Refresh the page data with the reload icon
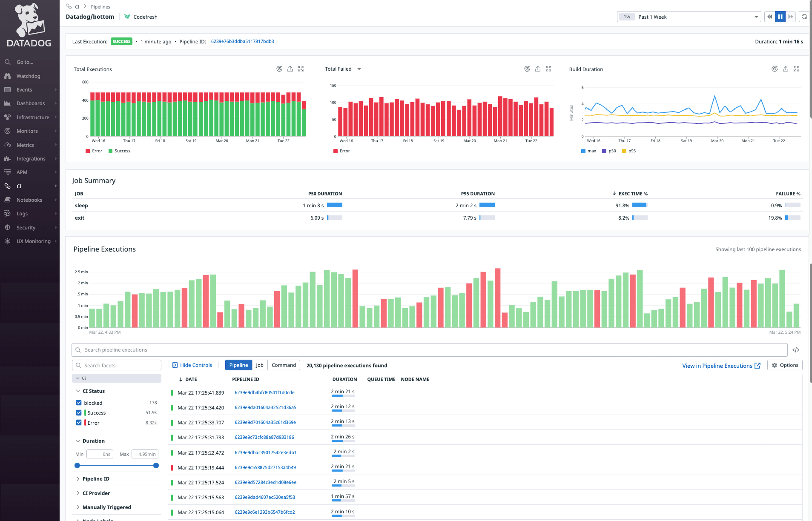This screenshot has height=521, width=812. pyautogui.click(x=804, y=16)
